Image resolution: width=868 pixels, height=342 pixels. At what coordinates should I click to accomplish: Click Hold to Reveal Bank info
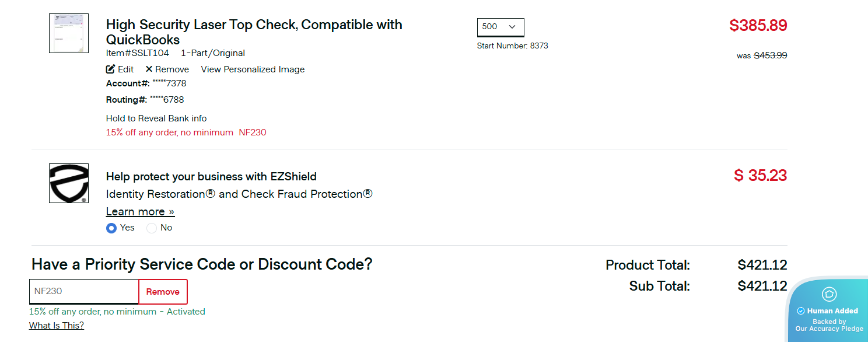[x=156, y=118]
